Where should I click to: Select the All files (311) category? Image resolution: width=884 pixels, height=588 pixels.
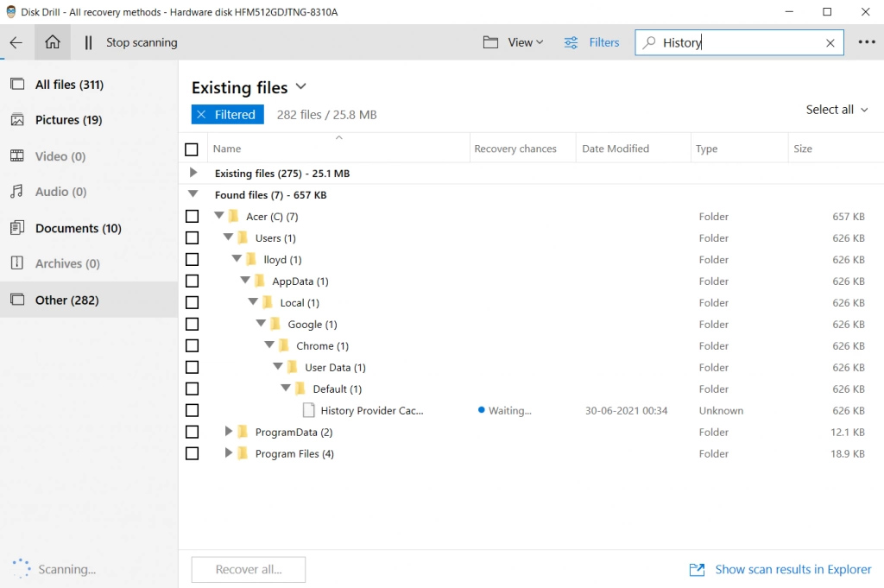[89, 85]
